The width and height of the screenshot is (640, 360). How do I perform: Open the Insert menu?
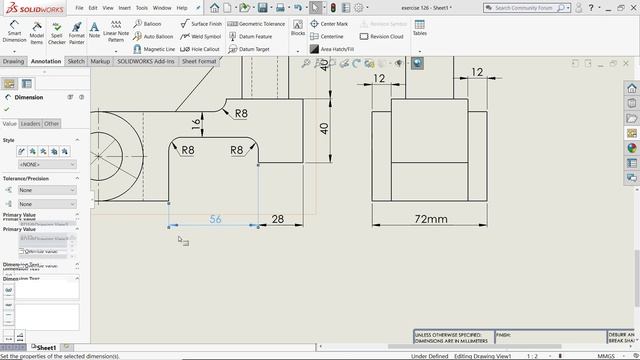(x=124, y=8)
